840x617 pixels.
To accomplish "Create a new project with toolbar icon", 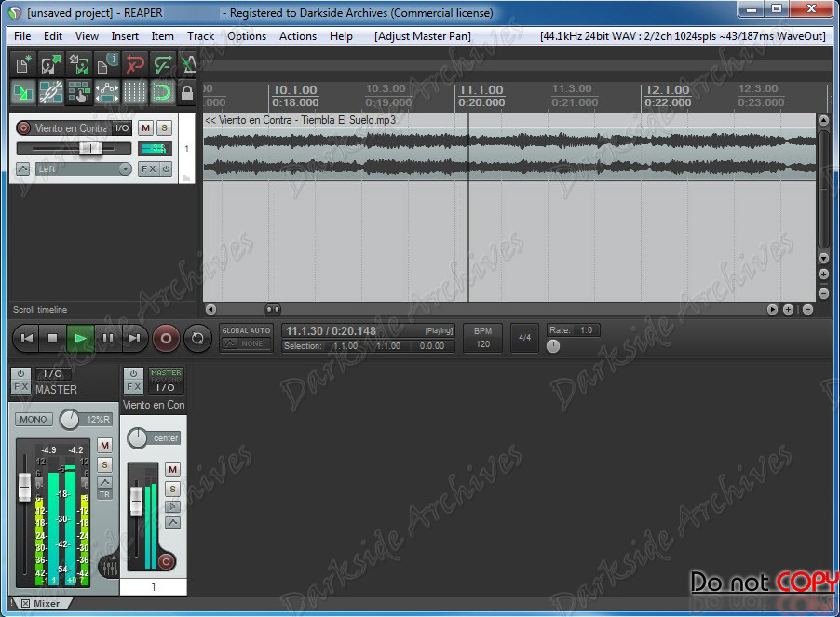I will pyautogui.click(x=23, y=65).
